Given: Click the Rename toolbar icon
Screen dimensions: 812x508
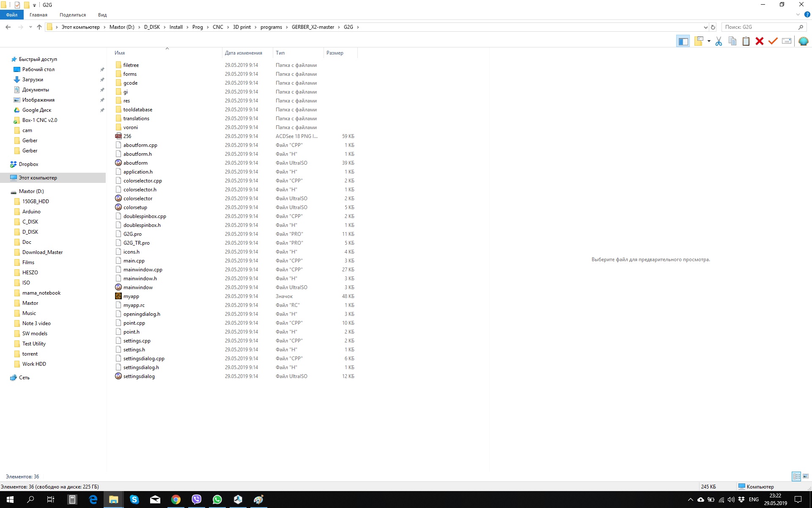Looking at the screenshot, I should point(787,41).
